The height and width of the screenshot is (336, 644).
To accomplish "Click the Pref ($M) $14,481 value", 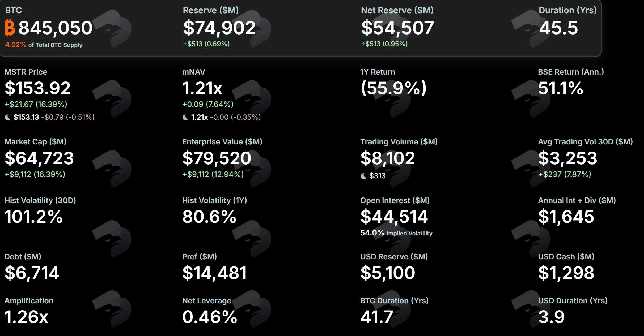I will (x=215, y=273).
